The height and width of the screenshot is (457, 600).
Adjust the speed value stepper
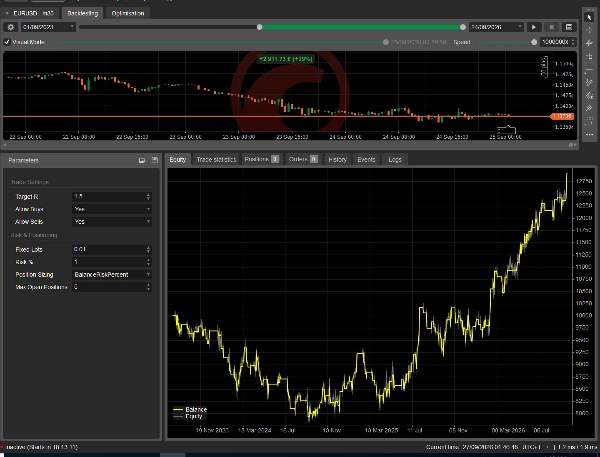point(573,42)
